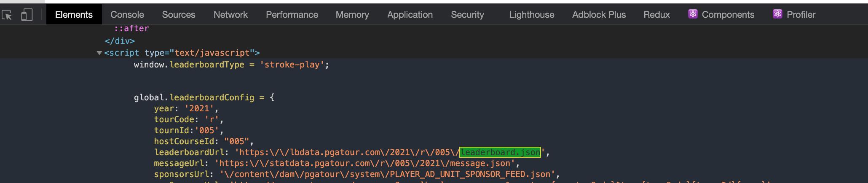
Task: Show the Lighthouse tab
Action: (x=531, y=15)
